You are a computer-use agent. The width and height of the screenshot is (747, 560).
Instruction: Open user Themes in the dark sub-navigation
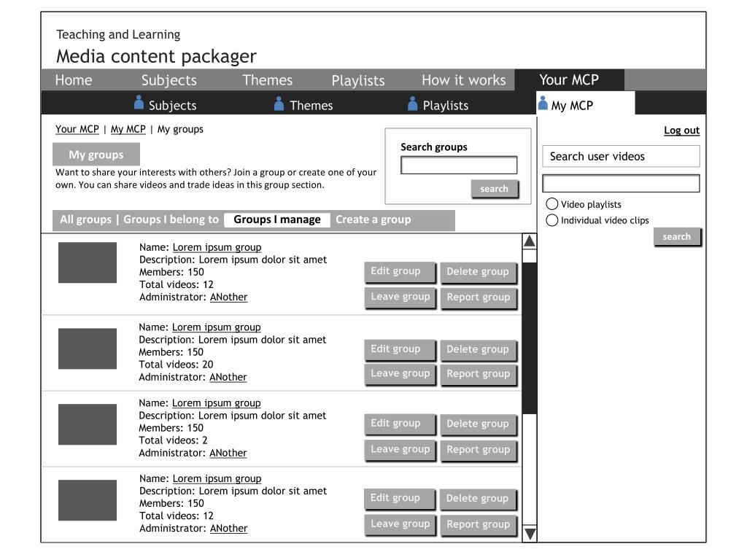311,105
